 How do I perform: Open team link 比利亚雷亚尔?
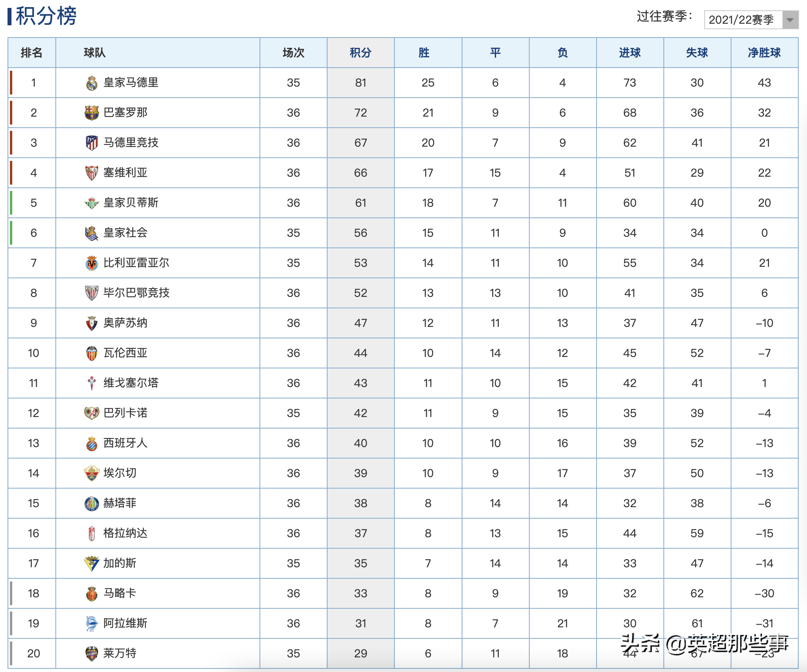pos(136,263)
